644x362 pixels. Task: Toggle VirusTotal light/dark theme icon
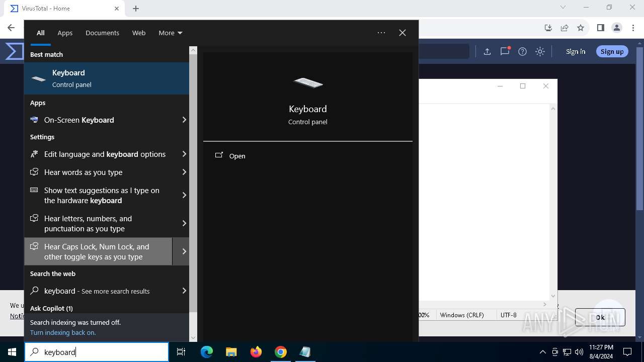(540, 51)
